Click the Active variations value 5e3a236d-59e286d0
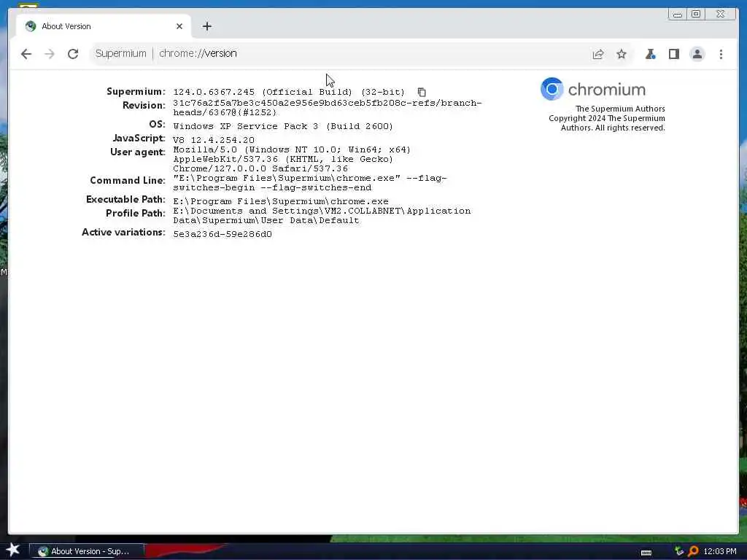Viewport: 747px width, 560px height. (222, 234)
